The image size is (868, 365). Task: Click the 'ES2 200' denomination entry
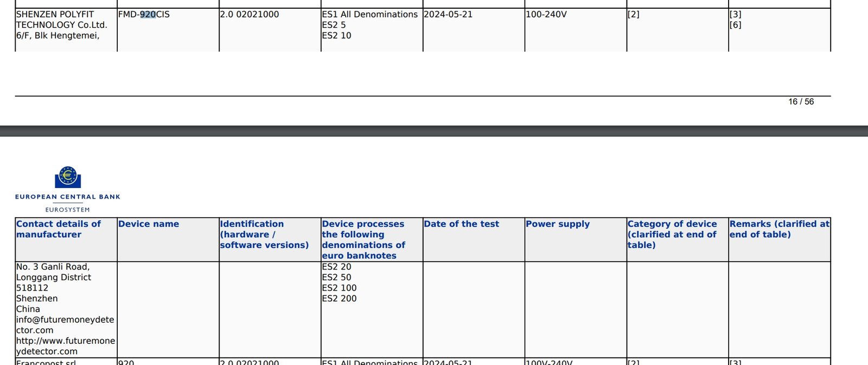(339, 299)
